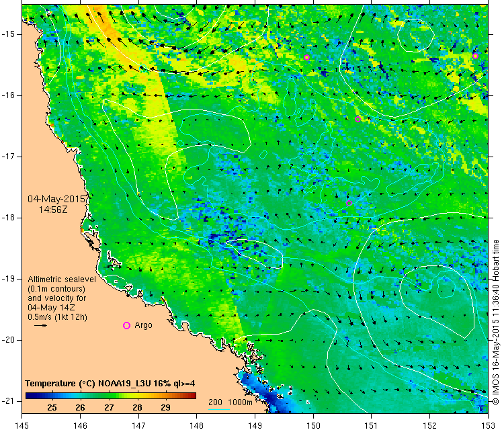504x430 pixels.
Task: Click the '29' colorbar tick label
Action: [x=165, y=408]
